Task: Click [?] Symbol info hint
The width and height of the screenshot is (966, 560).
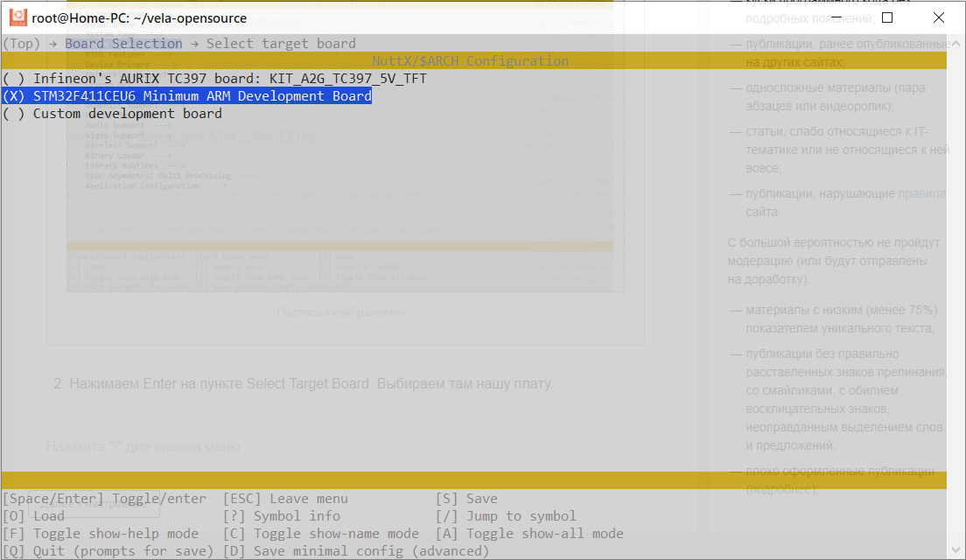Action: coord(282,515)
